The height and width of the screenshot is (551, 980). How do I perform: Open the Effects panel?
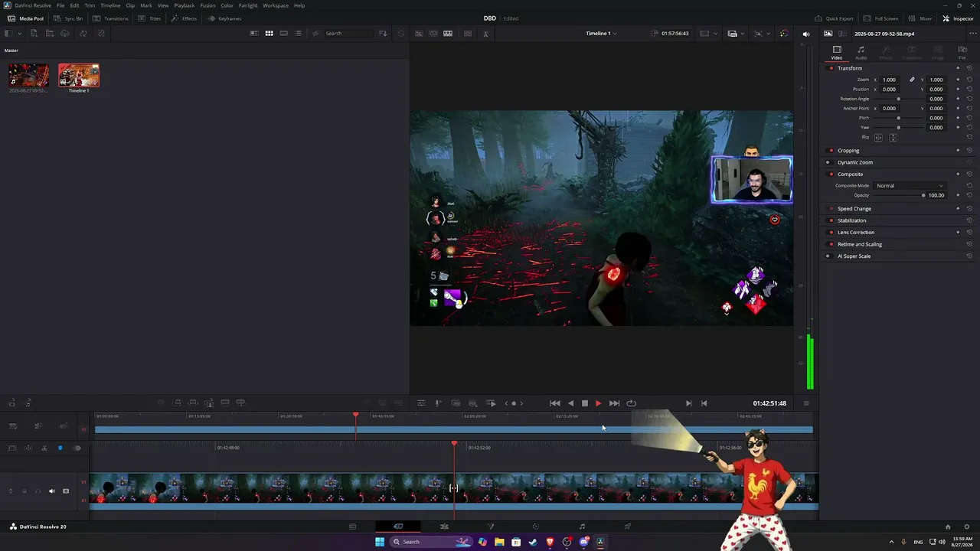coord(184,18)
